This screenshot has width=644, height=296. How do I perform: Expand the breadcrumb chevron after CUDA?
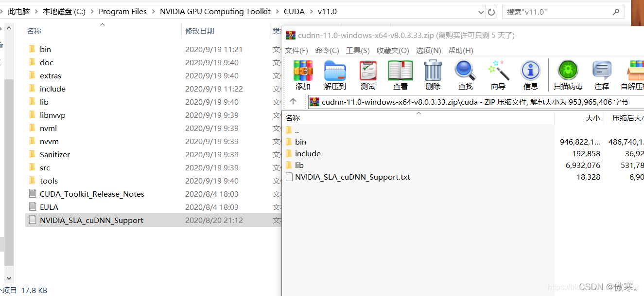[311, 12]
